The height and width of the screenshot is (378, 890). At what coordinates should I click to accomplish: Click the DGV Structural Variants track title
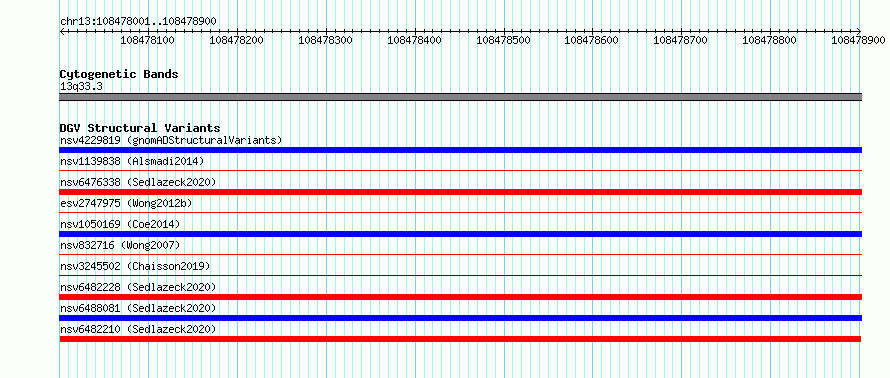140,128
